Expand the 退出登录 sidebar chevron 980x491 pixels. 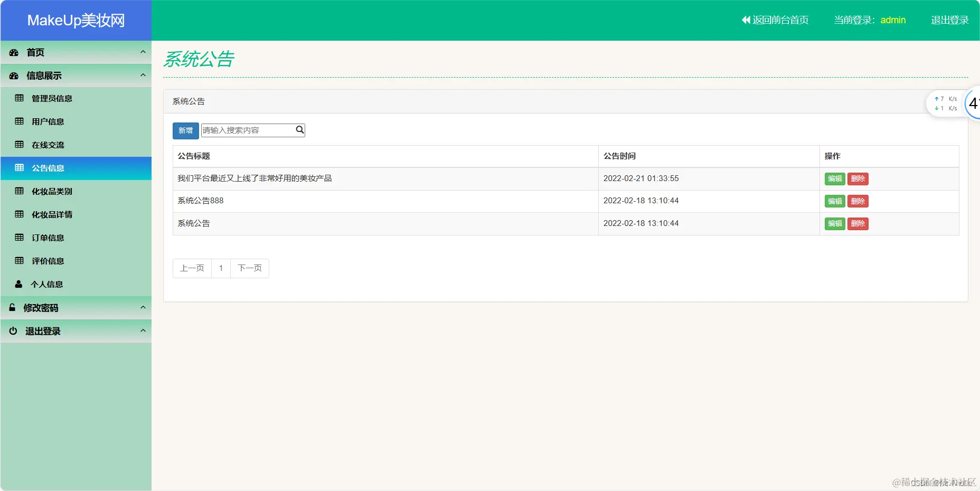pyautogui.click(x=143, y=330)
